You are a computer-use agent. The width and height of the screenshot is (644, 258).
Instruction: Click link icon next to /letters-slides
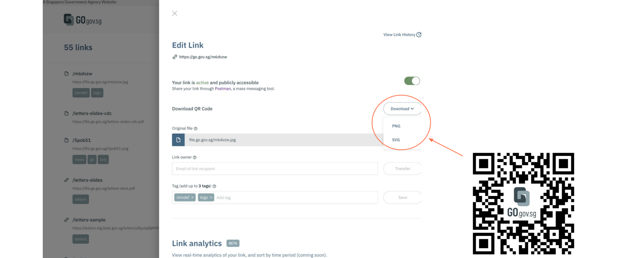pyautogui.click(x=66, y=180)
